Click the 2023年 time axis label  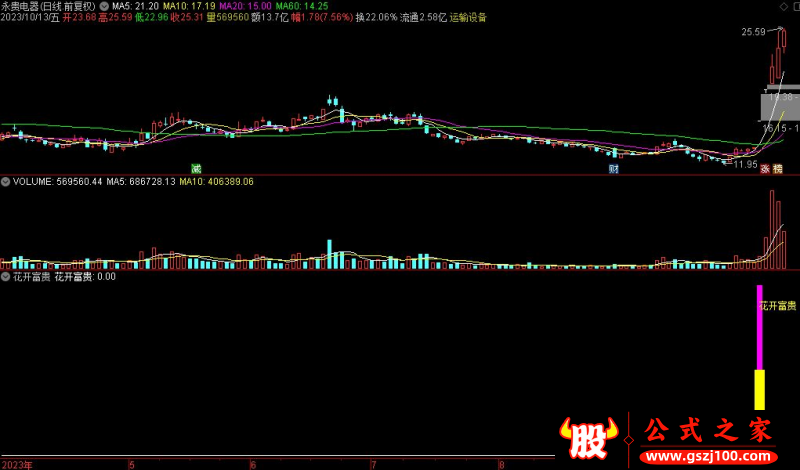coord(16,465)
